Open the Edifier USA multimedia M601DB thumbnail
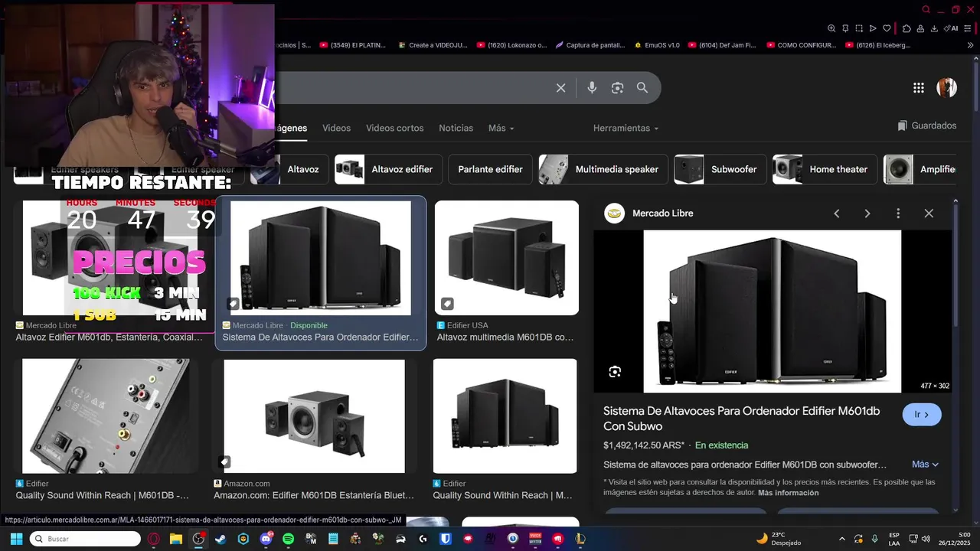Image resolution: width=980 pixels, height=551 pixels. click(x=507, y=258)
